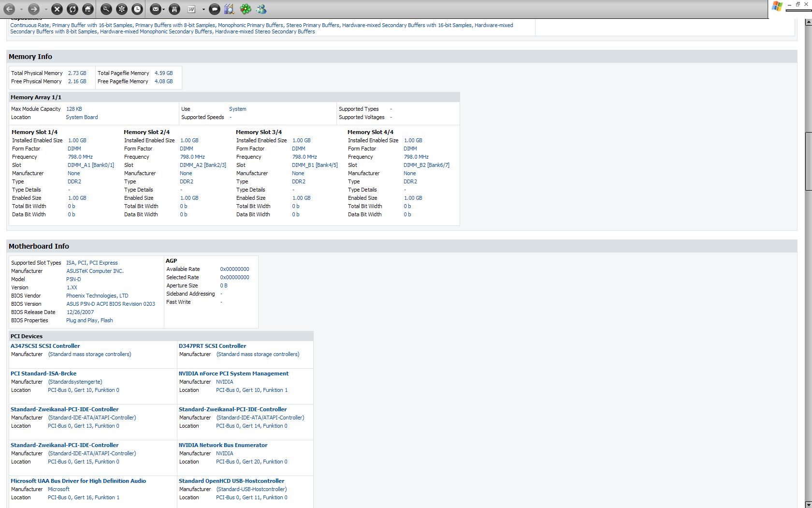Edit page with the Word icon

191,9
